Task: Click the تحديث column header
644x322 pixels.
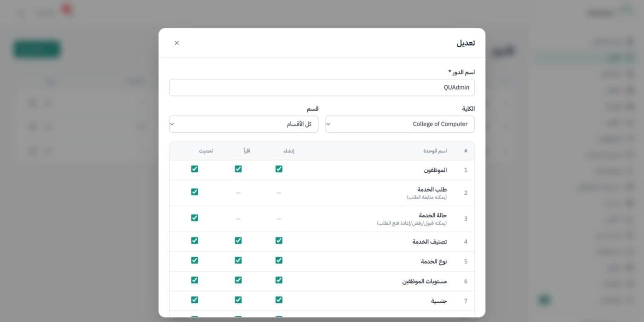Action: [x=206, y=151]
